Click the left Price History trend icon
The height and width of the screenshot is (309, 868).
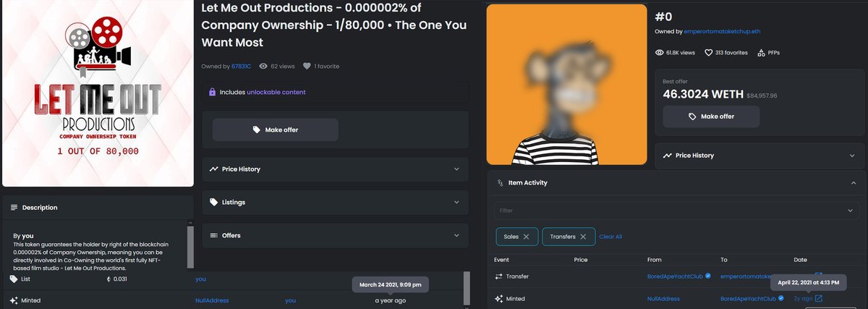214,169
